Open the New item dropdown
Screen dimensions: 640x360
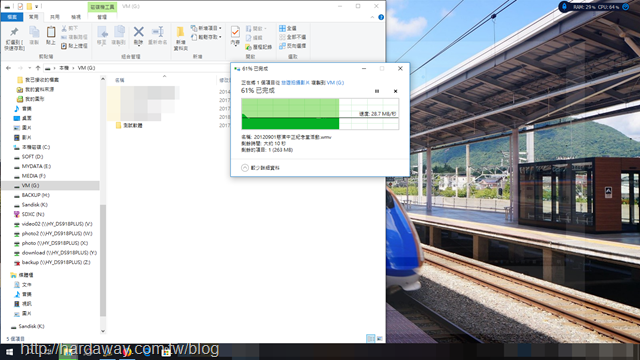pyautogui.click(x=207, y=28)
